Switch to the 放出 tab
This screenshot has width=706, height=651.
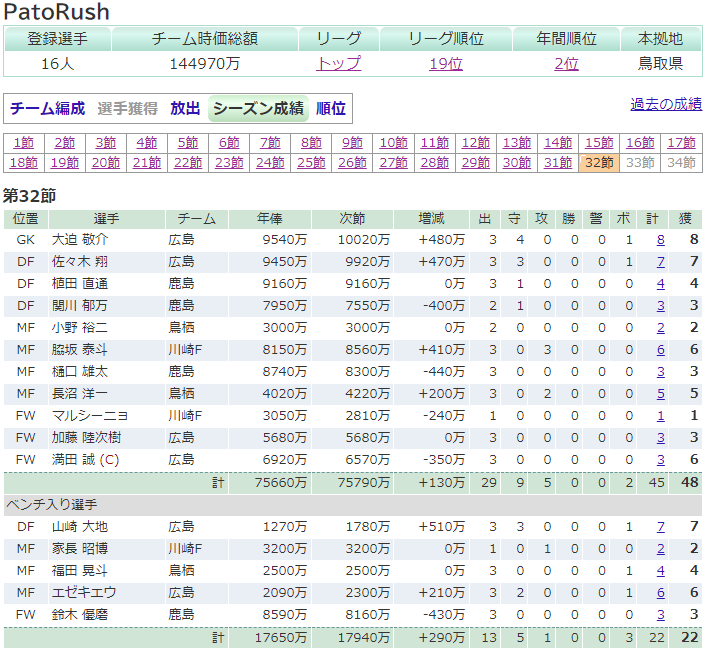pyautogui.click(x=185, y=108)
